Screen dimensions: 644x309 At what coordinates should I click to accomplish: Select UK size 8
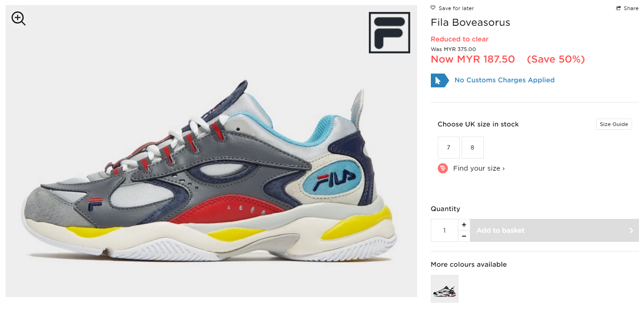click(x=473, y=148)
